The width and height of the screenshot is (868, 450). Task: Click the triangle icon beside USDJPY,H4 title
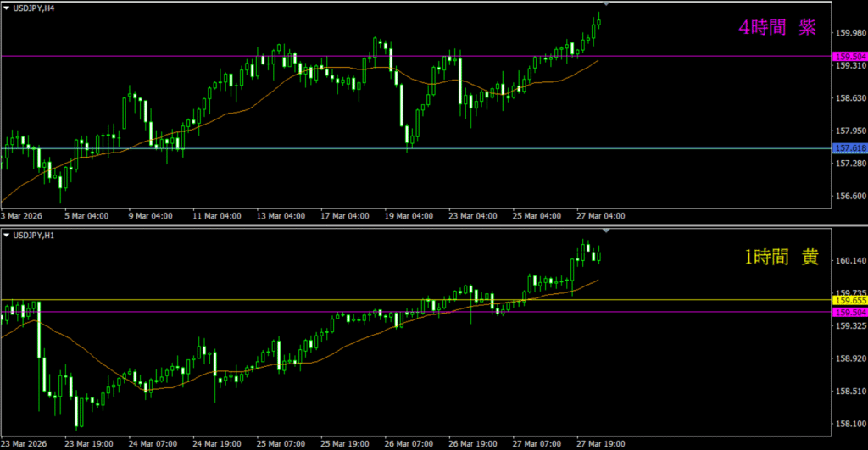[7, 8]
